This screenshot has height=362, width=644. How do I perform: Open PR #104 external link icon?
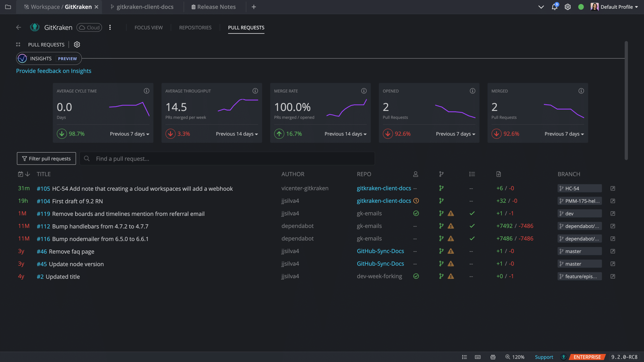613,201
